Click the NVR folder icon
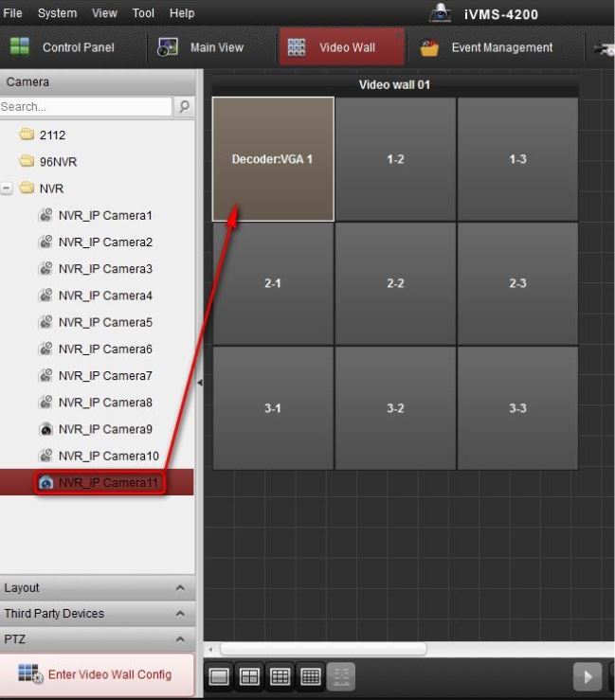Screen dimensions: 615x700 (27, 188)
